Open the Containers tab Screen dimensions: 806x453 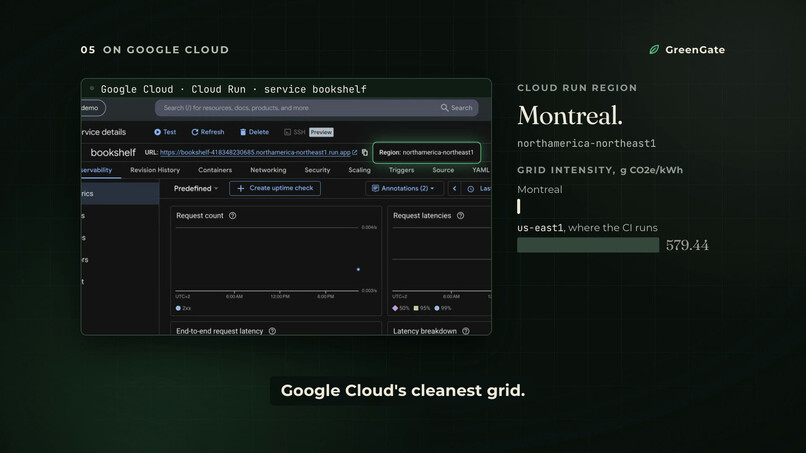[x=215, y=170]
